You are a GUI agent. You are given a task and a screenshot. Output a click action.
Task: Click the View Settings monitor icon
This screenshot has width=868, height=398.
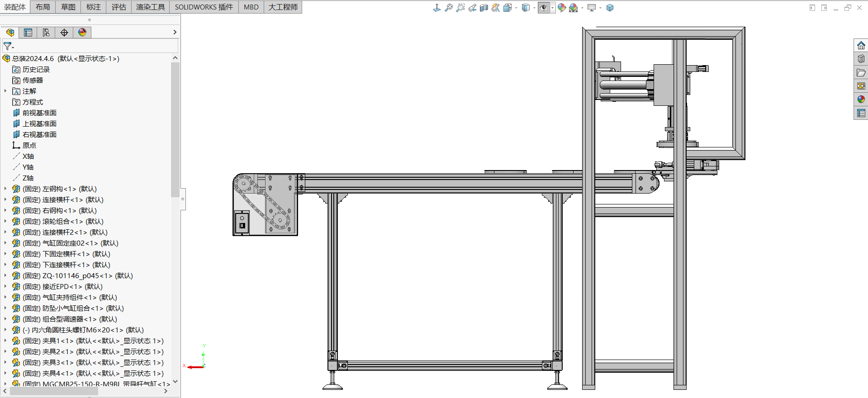pos(592,8)
